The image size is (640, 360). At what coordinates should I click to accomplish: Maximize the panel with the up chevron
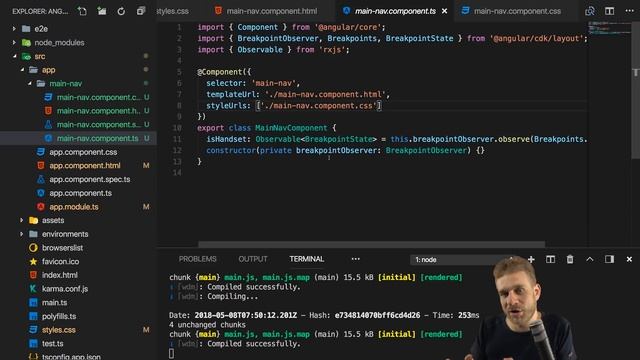[590, 259]
